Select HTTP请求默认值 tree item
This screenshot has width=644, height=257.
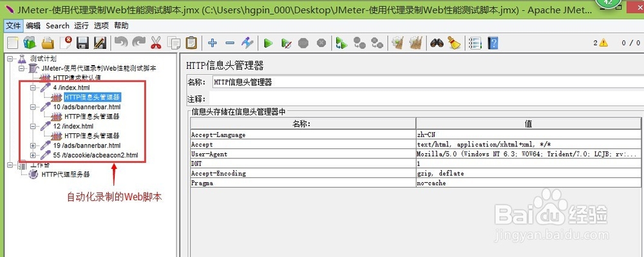click(x=77, y=77)
